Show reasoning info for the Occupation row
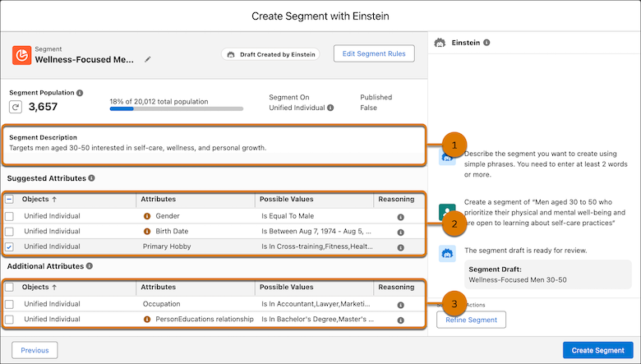 400,304
